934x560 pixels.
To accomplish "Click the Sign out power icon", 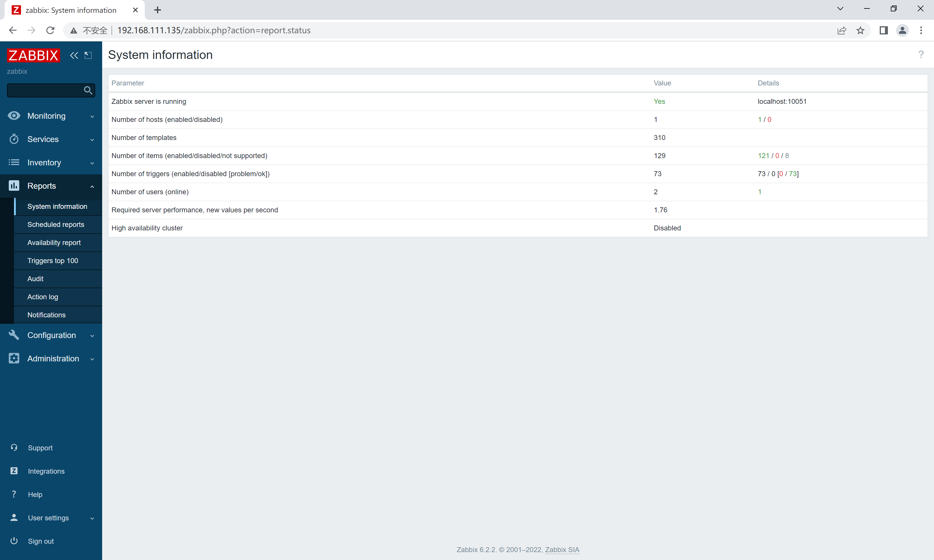I will tap(14, 541).
